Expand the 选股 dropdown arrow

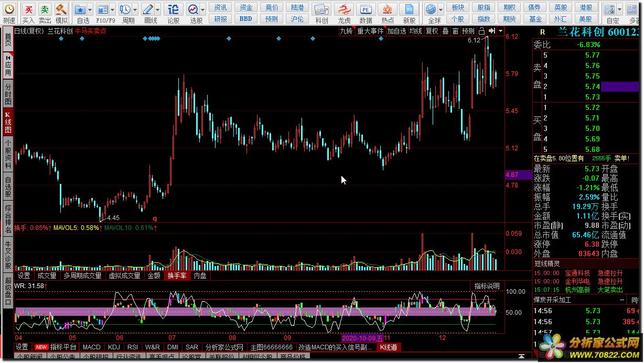pyautogui.click(x=203, y=9)
